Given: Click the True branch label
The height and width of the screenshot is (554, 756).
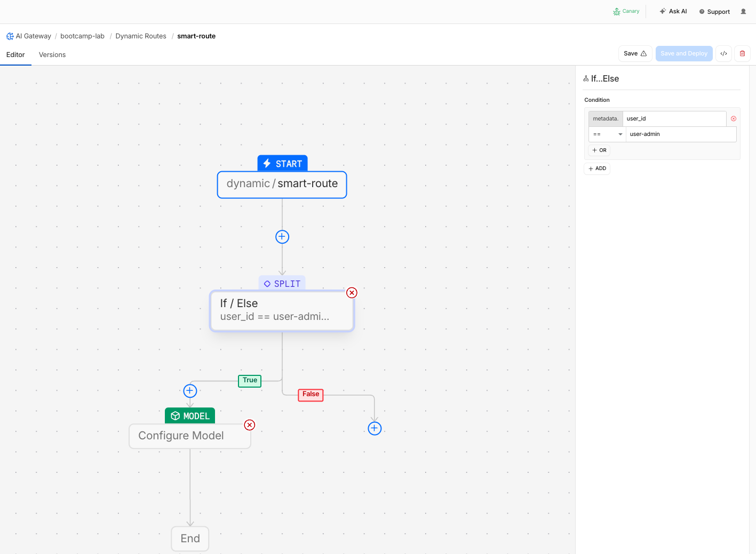Looking at the screenshot, I should tap(250, 381).
